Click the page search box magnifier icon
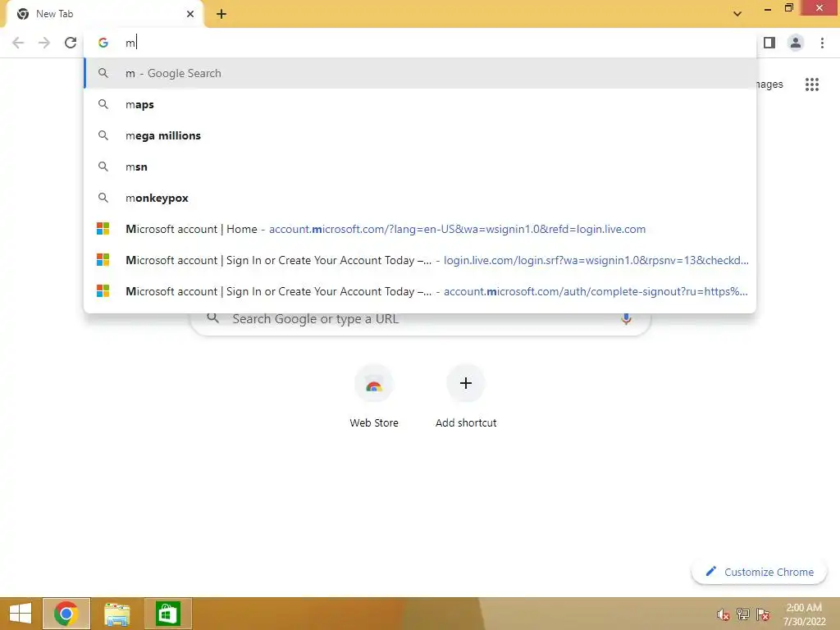The image size is (840, 630). 213,318
